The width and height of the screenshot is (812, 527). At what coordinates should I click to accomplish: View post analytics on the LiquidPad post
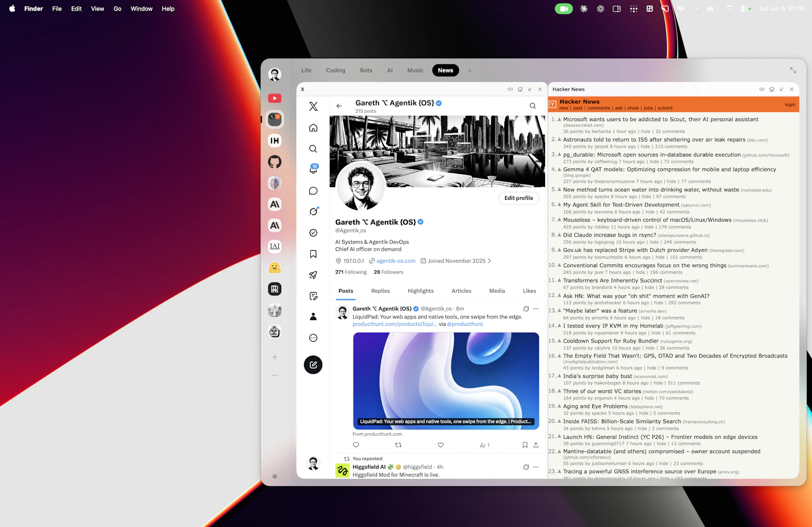pos(485,445)
